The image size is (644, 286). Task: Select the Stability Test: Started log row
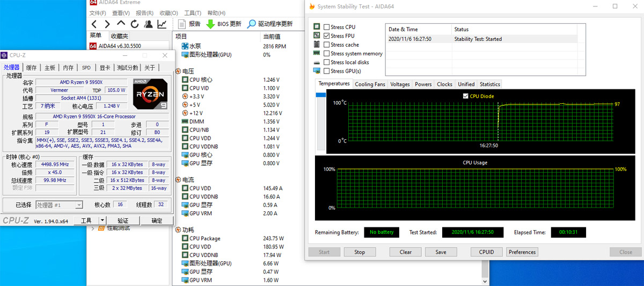click(x=481, y=39)
